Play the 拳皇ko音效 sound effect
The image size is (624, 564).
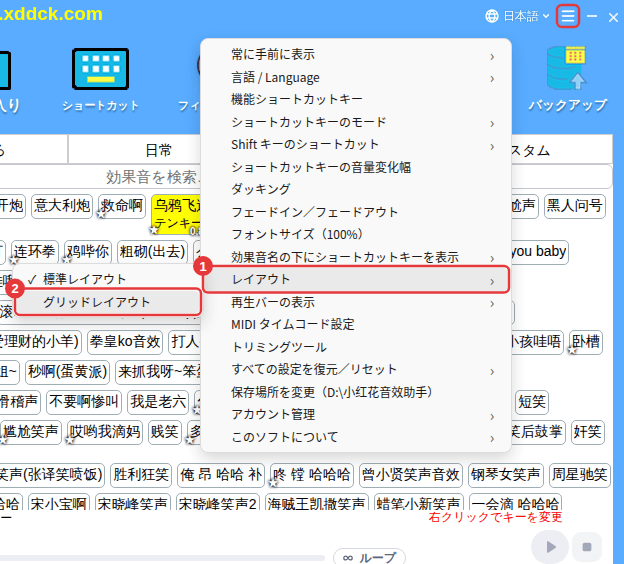125,342
